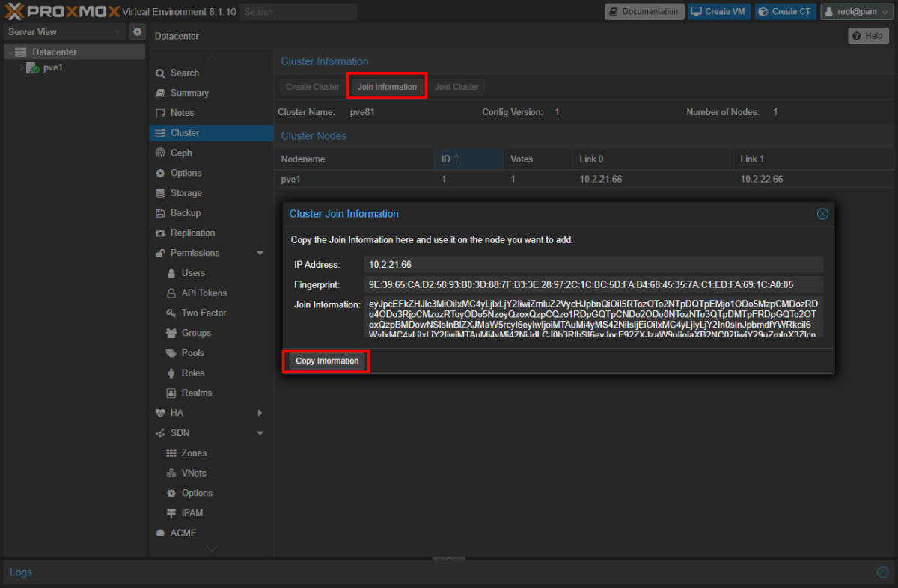Click the Documentation button
Image resolution: width=898 pixels, height=588 pixels.
(x=644, y=12)
